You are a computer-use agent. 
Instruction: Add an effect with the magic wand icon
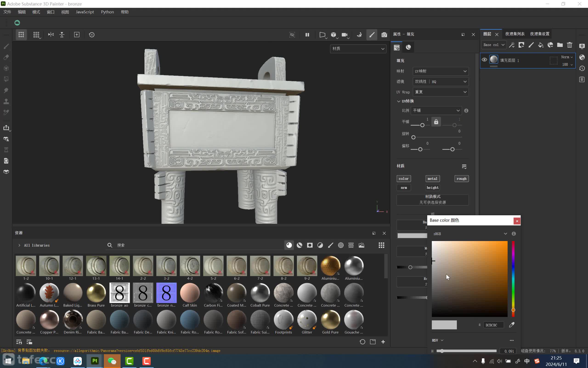tap(512, 45)
